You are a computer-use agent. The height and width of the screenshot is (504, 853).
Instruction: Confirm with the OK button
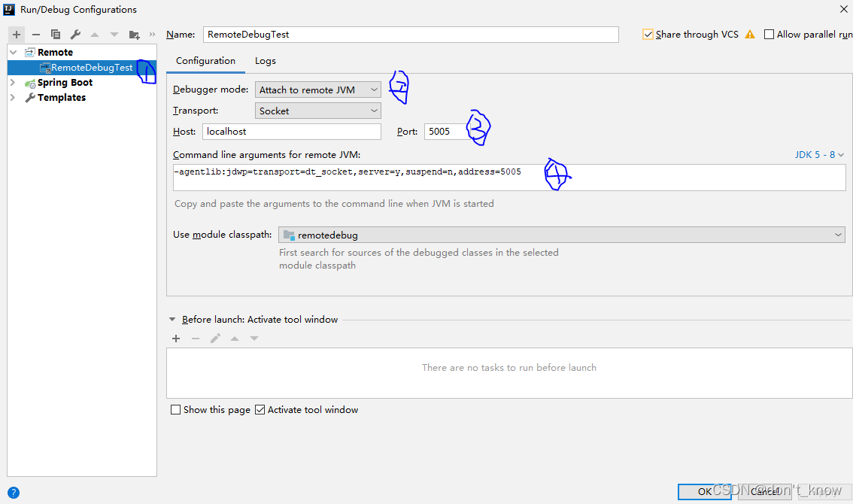tap(705, 491)
